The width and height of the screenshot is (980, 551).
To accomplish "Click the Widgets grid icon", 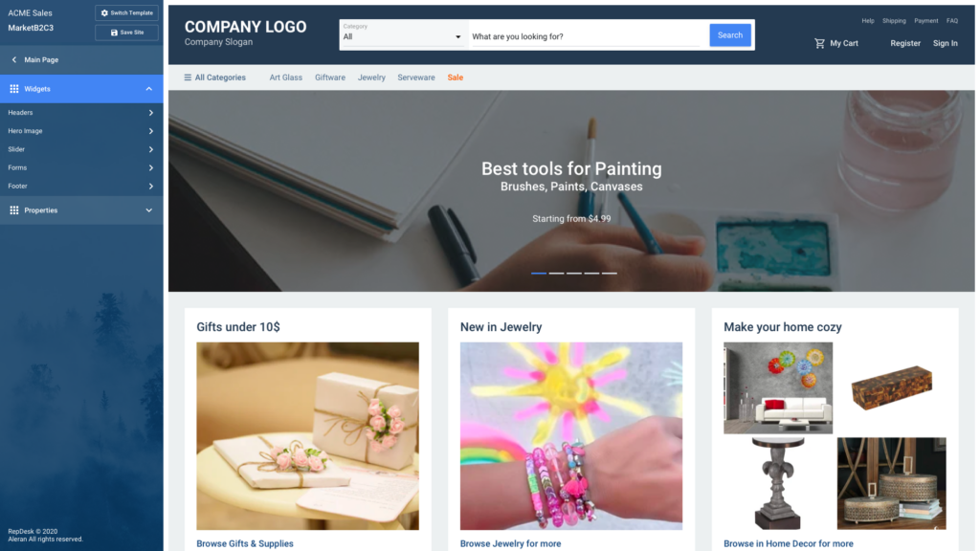I will 13,89.
